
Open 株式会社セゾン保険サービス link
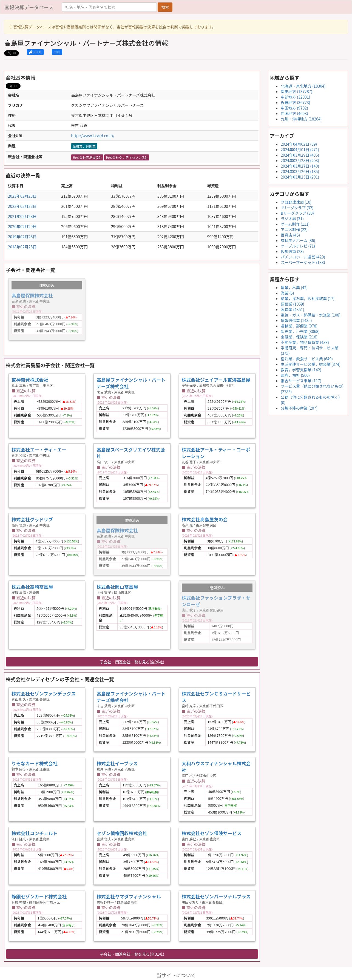(x=211, y=834)
